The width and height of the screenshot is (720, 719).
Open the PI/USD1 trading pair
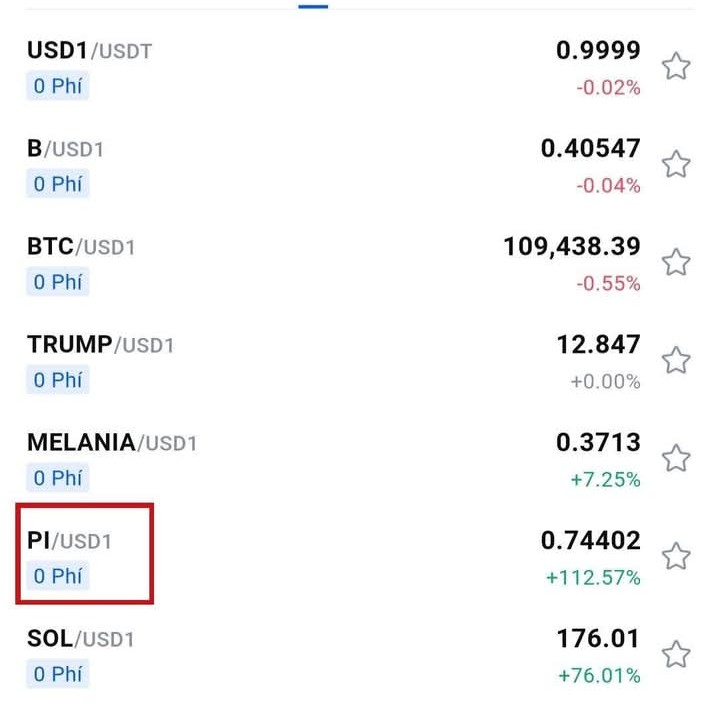[70, 541]
